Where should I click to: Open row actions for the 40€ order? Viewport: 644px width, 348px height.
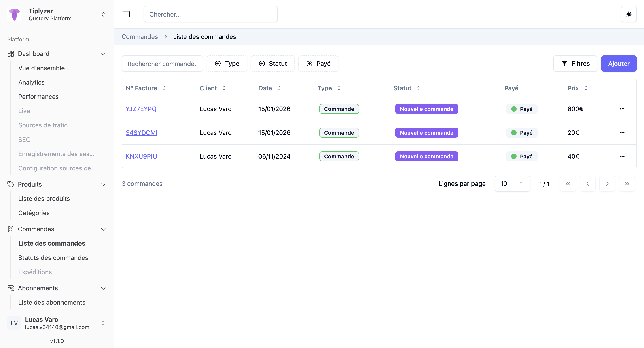[x=622, y=156]
